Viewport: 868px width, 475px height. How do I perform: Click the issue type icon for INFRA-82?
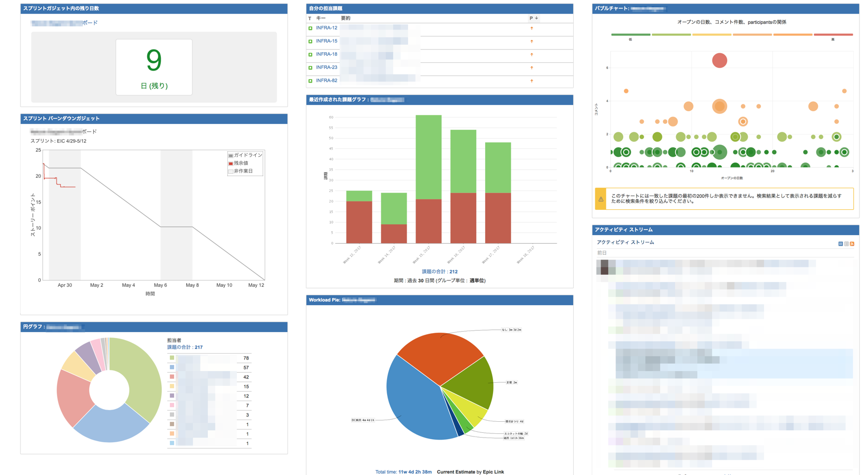coord(311,81)
